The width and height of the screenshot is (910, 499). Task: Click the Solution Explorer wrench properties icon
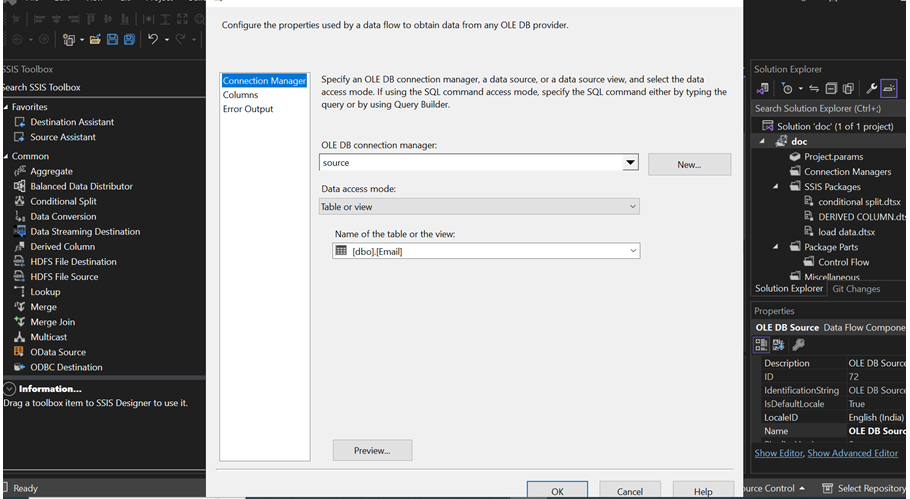pyautogui.click(x=871, y=89)
